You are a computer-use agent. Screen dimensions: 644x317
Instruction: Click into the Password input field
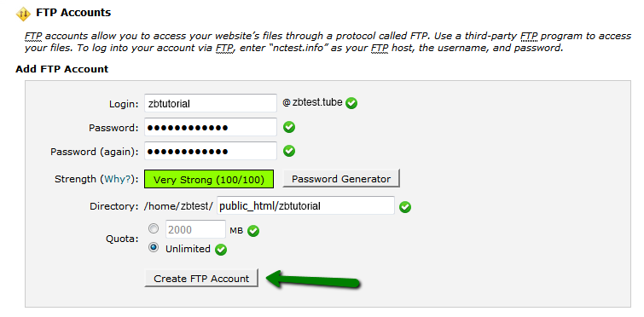(x=211, y=127)
